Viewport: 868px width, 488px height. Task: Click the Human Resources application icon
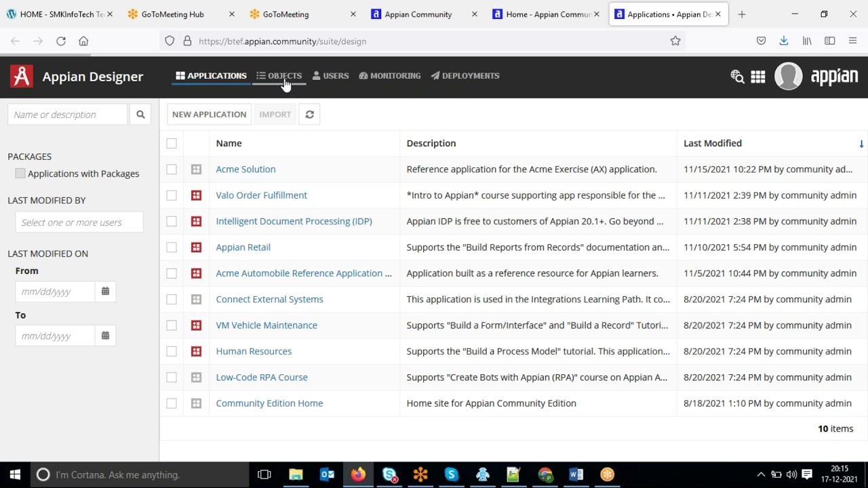(x=196, y=351)
